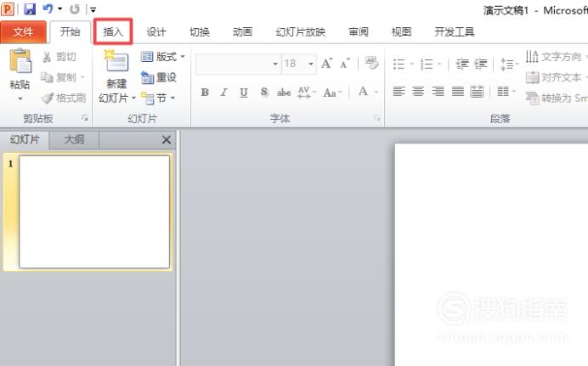
Task: Increase the list indent level
Action: click(481, 64)
